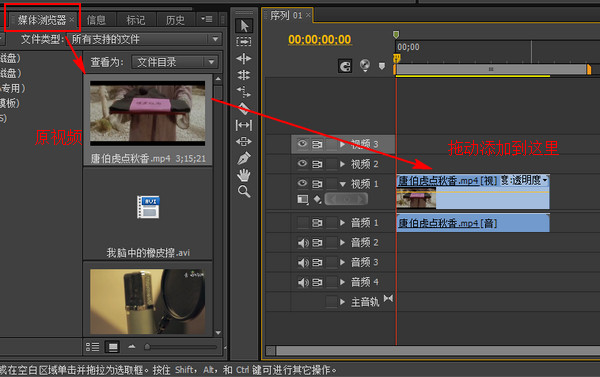Image resolution: width=600 pixels, height=377 pixels.
Task: Select the 唐伯虎点秋香.mp4 thumbnail
Action: click(148, 113)
